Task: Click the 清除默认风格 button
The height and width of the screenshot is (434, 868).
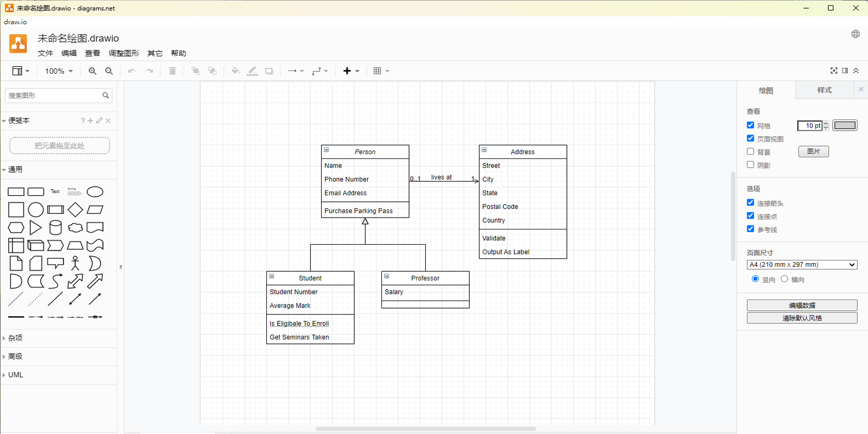Action: [802, 318]
